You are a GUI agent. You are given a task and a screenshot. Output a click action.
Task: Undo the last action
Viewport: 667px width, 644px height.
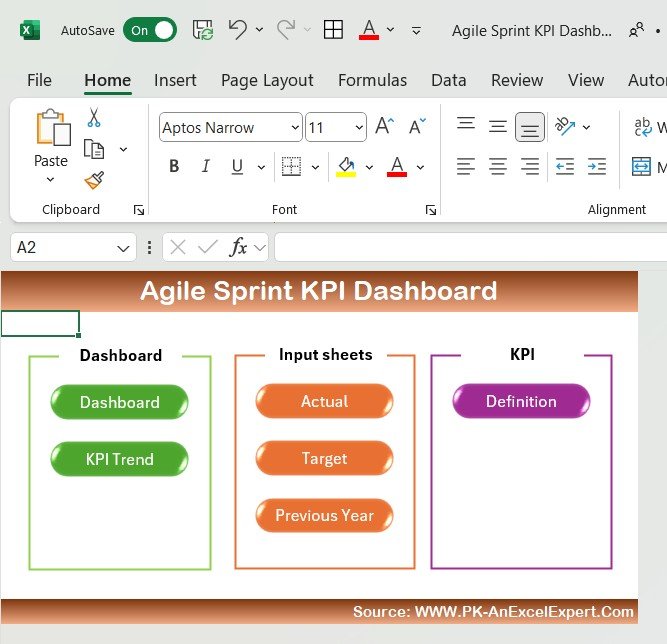click(x=237, y=30)
